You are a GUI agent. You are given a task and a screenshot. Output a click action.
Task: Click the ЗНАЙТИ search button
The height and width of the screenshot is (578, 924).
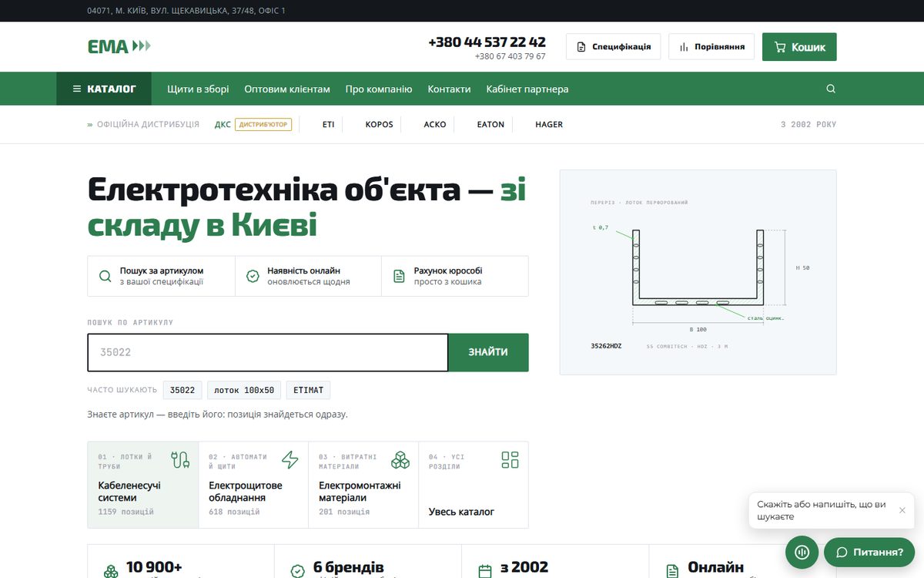(488, 352)
